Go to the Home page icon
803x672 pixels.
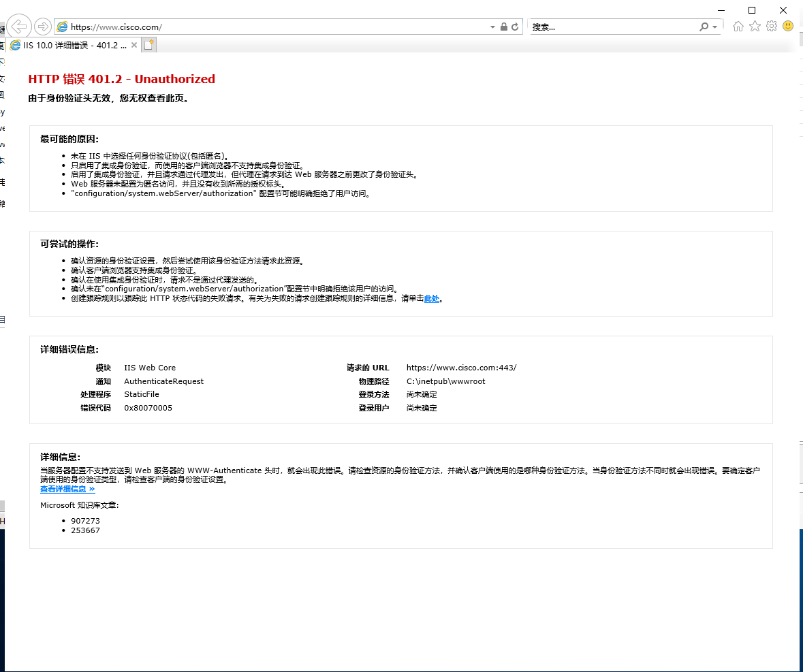[738, 27]
